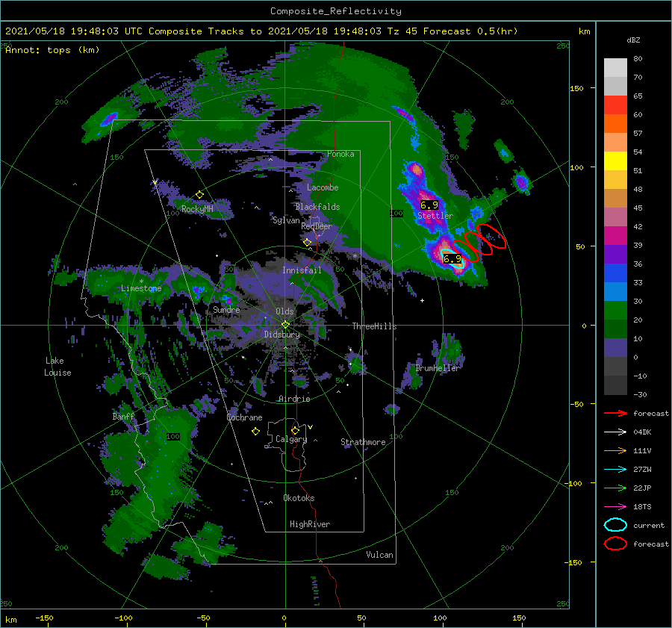Viewport: 672px width, 628px height.
Task: Click the Olds label
Action: pos(284,311)
